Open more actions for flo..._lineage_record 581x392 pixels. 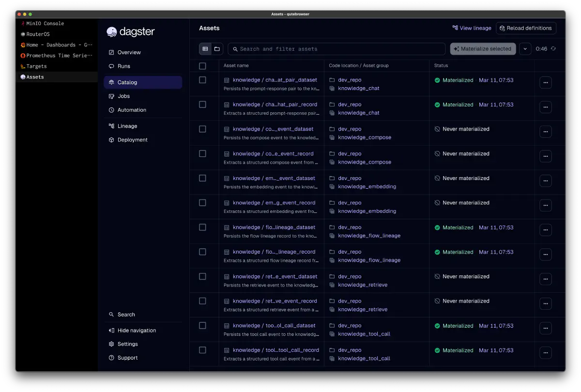(x=546, y=255)
